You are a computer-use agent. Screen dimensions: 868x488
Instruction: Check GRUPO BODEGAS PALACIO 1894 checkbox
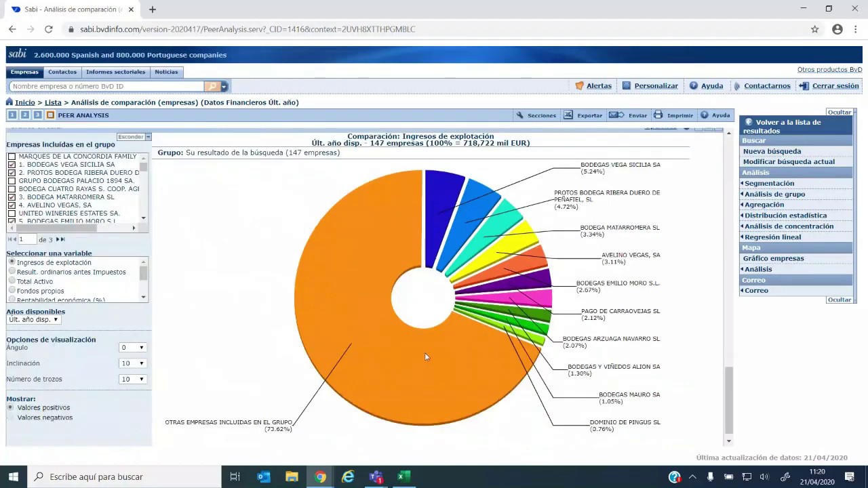point(12,181)
